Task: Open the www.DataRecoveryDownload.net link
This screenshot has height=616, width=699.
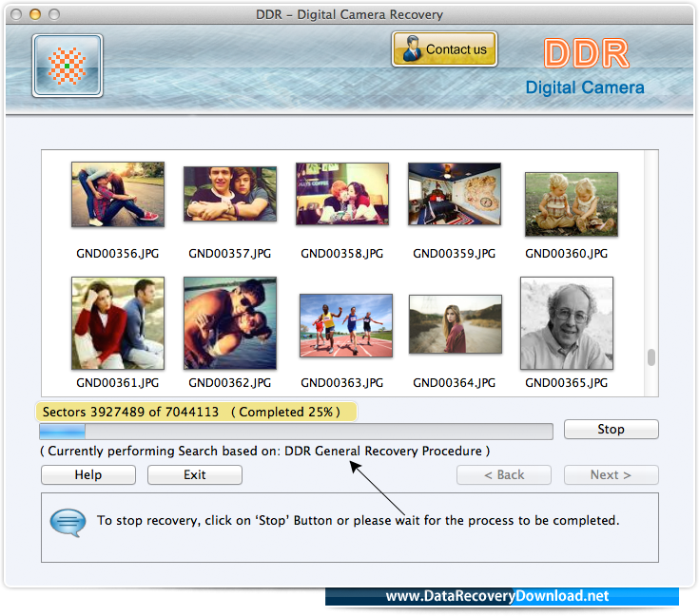Action: [x=497, y=596]
